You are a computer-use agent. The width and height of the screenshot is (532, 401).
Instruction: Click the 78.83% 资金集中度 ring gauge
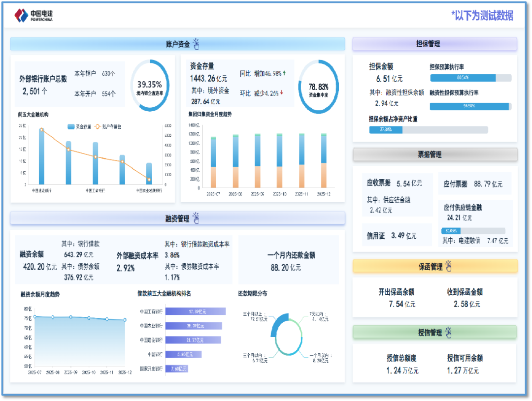[x=318, y=87]
